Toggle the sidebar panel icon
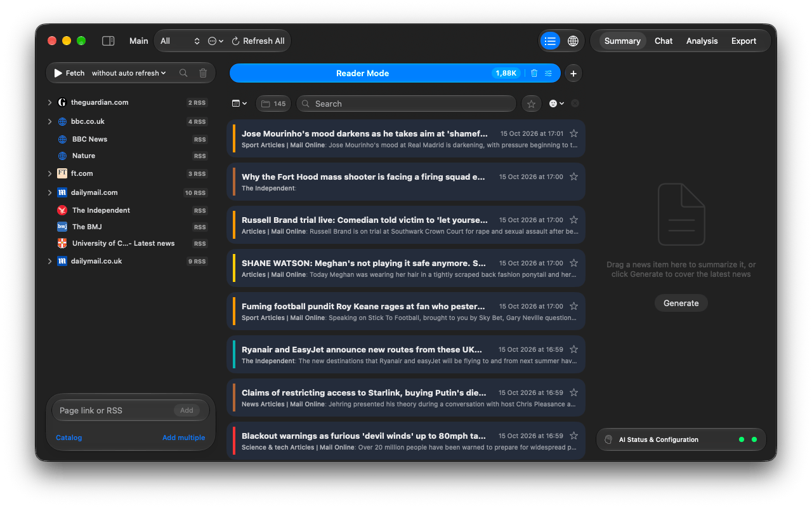 coord(108,41)
